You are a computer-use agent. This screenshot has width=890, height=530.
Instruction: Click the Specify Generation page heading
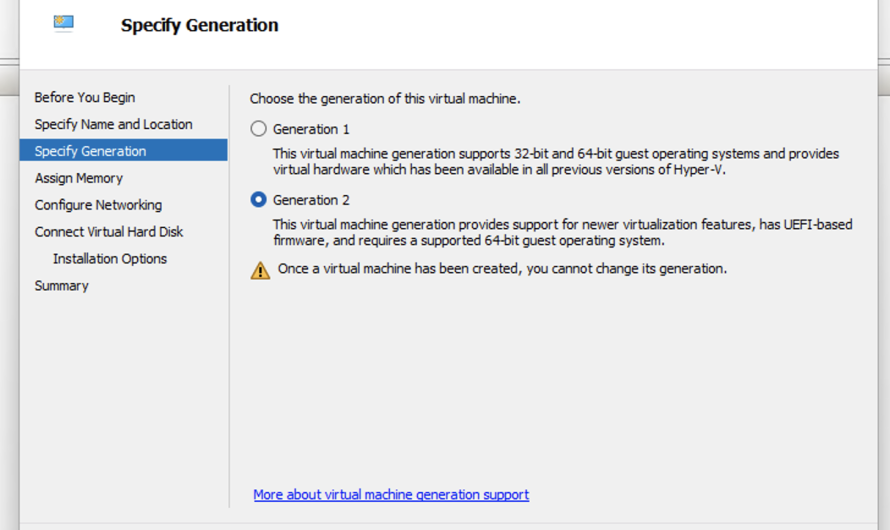200,25
